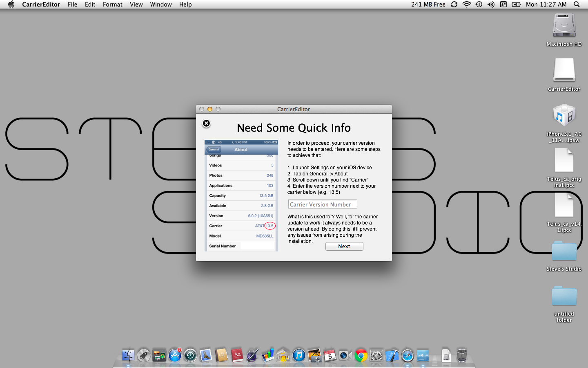
Task: Select the CarrierEditor disk on desktop
Action: click(x=564, y=75)
